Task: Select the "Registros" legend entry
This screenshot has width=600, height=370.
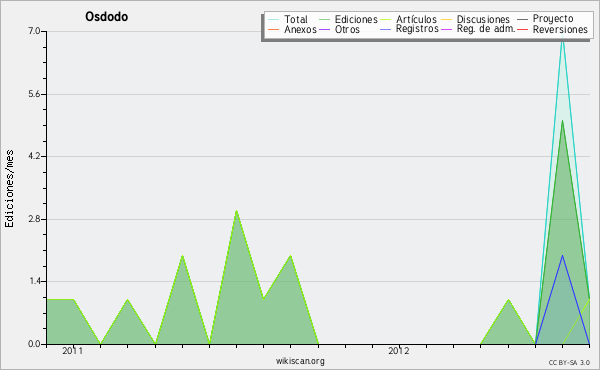Action: coord(417,29)
